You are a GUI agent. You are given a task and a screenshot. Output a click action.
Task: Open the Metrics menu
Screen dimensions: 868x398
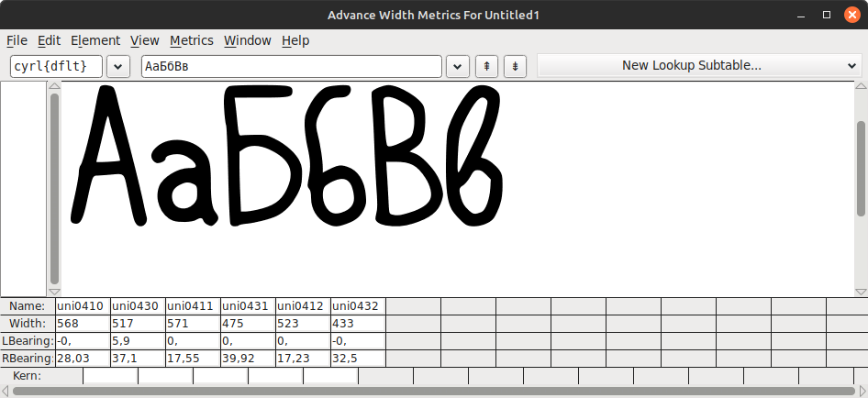point(192,40)
